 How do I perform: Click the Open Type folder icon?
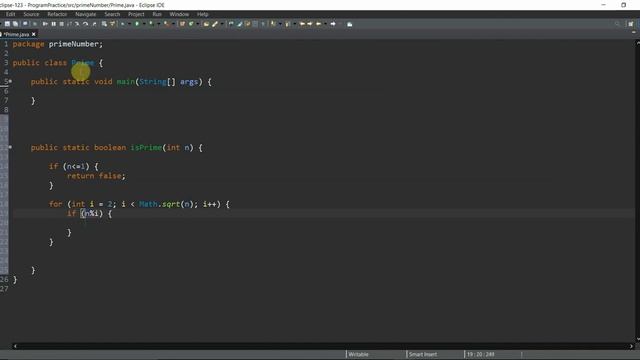pyautogui.click(x=206, y=24)
